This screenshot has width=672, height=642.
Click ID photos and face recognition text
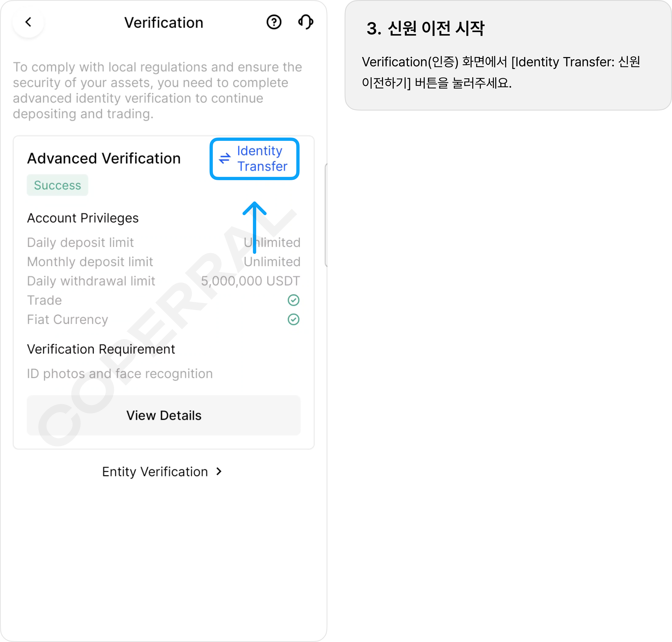120,374
